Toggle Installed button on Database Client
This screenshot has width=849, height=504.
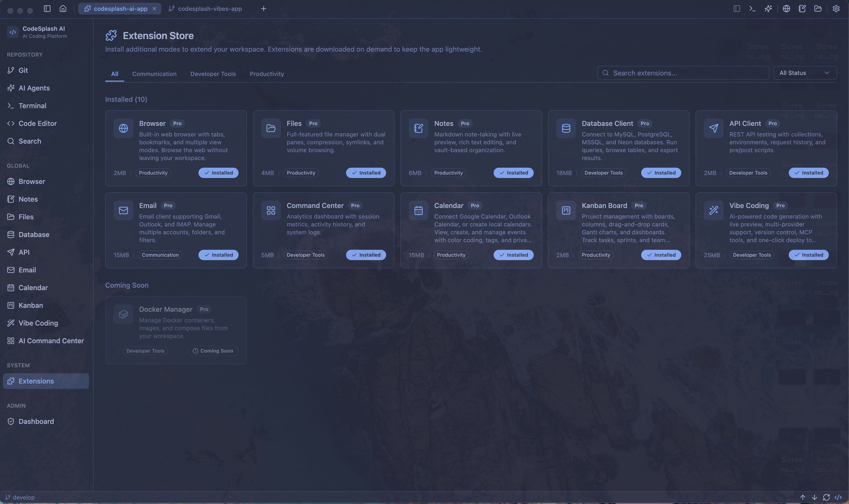click(x=661, y=173)
